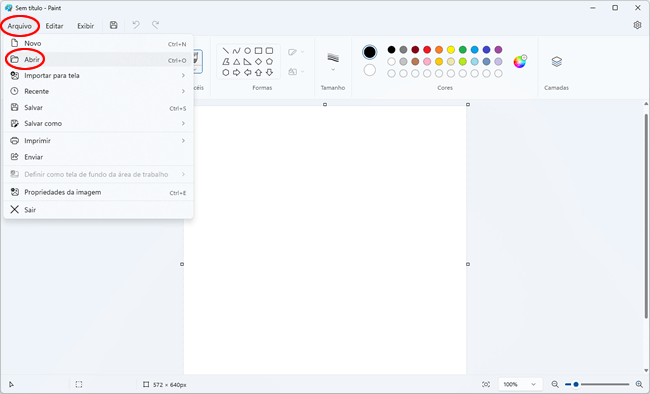This screenshot has height=394, width=650.
Task: Open the Exibir menu
Action: [x=85, y=26]
